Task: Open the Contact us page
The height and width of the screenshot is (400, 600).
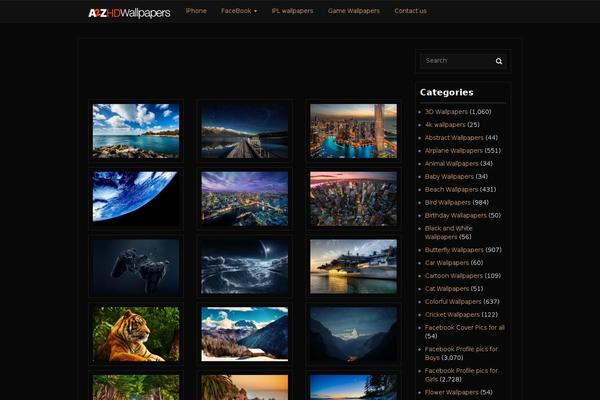Action: pos(410,11)
